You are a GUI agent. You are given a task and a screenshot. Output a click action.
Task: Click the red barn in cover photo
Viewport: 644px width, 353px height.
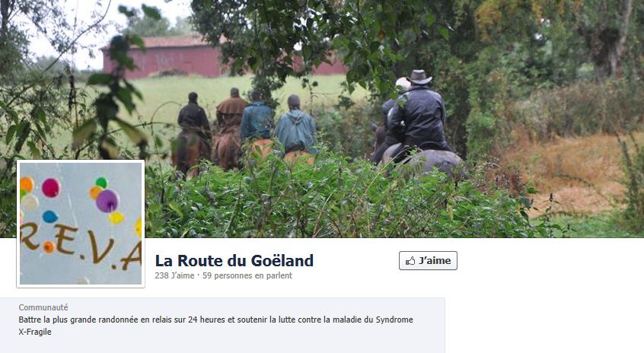point(174,58)
